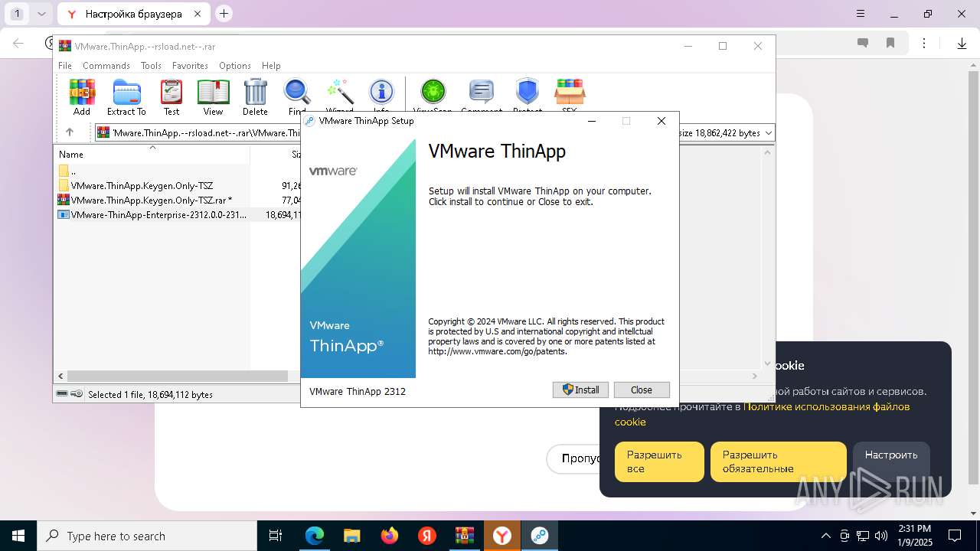Click the volume icon in system tray

pyautogui.click(x=881, y=536)
